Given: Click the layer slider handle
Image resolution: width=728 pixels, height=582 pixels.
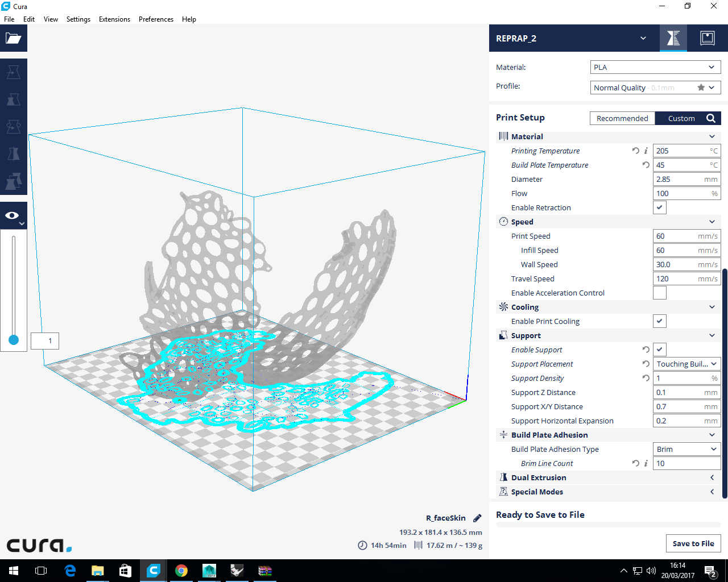Looking at the screenshot, I should [14, 340].
